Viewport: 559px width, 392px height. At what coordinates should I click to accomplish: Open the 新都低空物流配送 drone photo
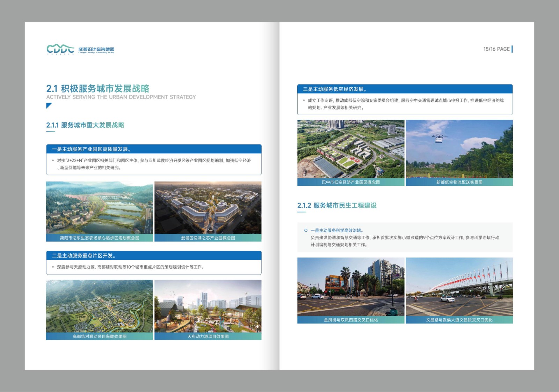pyautogui.click(x=459, y=149)
